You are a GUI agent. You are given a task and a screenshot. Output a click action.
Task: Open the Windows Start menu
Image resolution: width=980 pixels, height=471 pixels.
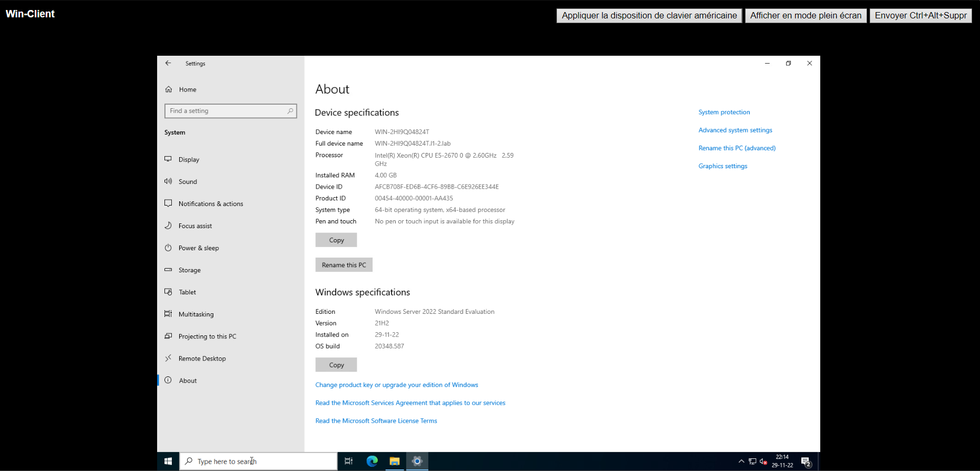pos(168,461)
